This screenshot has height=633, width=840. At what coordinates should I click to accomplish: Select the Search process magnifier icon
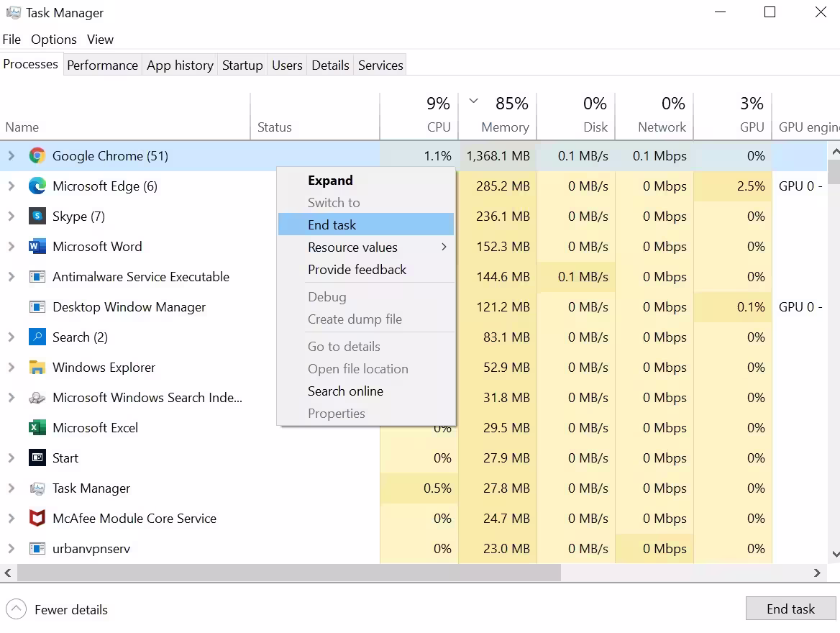37,337
